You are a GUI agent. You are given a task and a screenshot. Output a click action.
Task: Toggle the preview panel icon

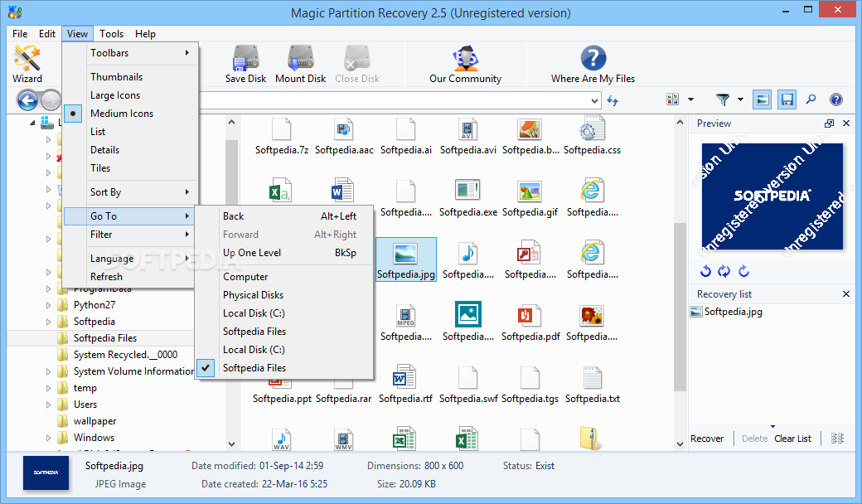(x=762, y=99)
